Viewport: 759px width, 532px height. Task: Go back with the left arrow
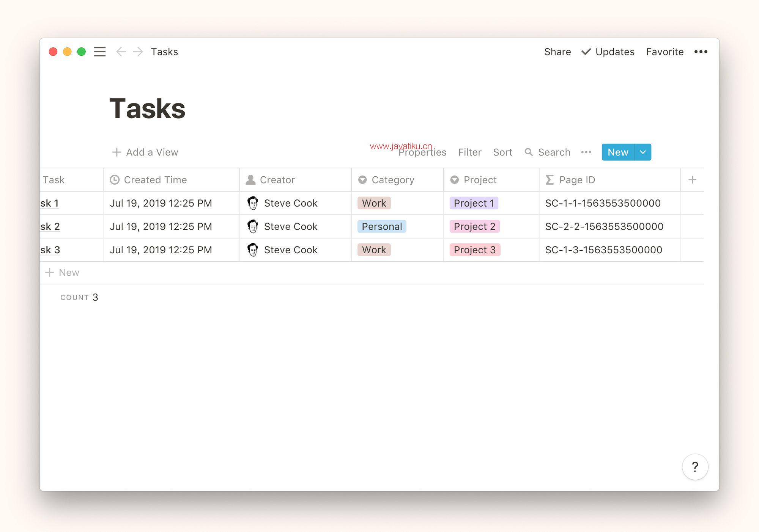(x=121, y=52)
